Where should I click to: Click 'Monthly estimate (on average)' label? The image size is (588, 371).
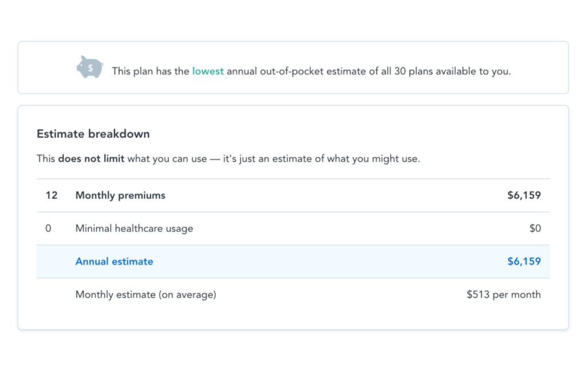[146, 295]
